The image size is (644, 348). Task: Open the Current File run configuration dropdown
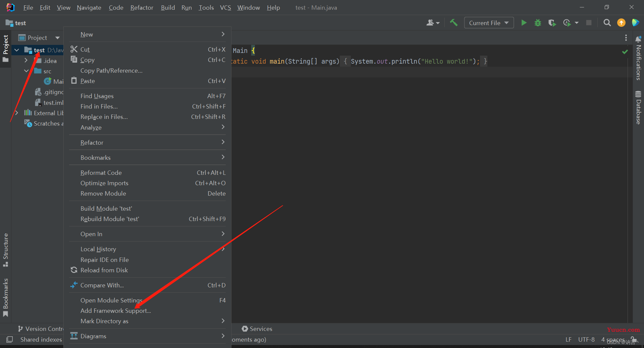(x=489, y=23)
